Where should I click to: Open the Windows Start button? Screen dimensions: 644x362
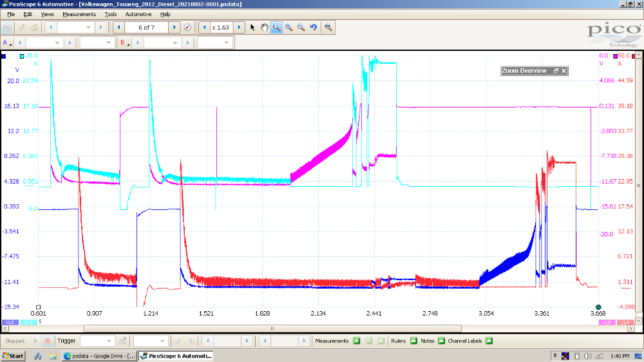point(13,356)
